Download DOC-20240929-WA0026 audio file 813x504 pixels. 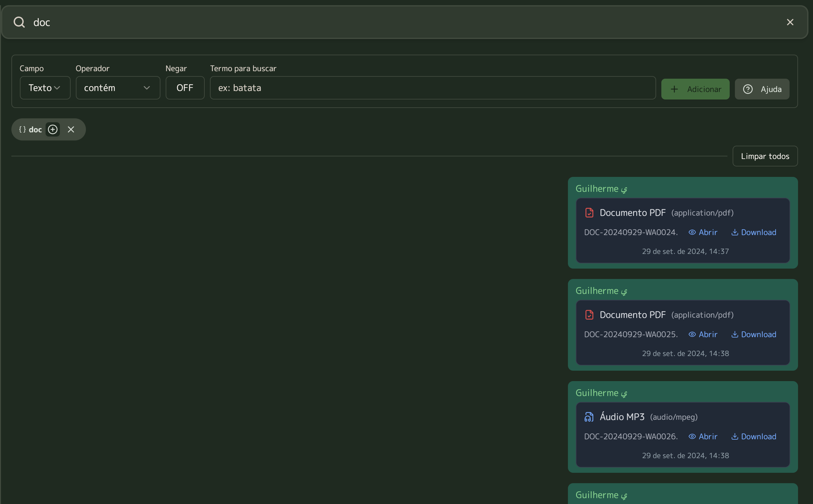click(753, 436)
